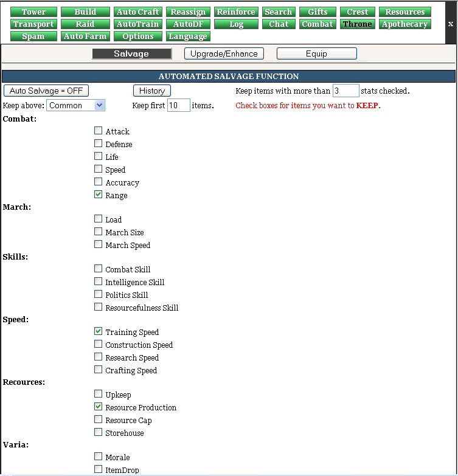The height and width of the screenshot is (476, 458).
Task: Open salvage History
Action: pos(152,91)
